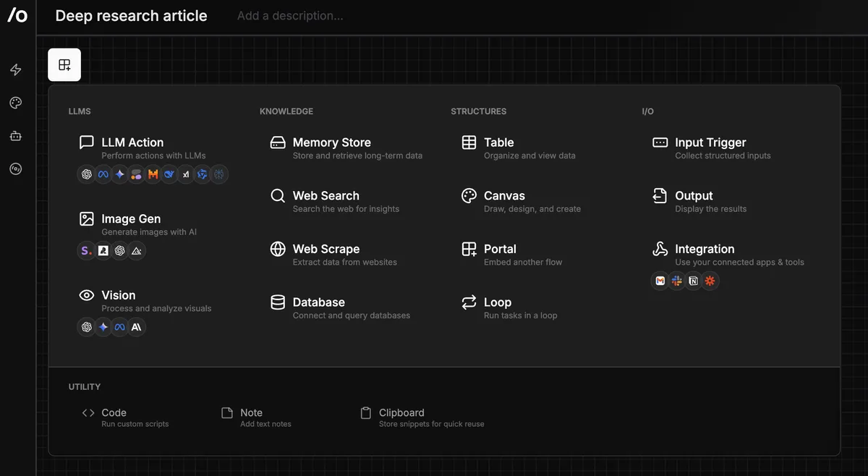Select the Output block
Image resolution: width=868 pixels, height=476 pixels.
point(699,201)
